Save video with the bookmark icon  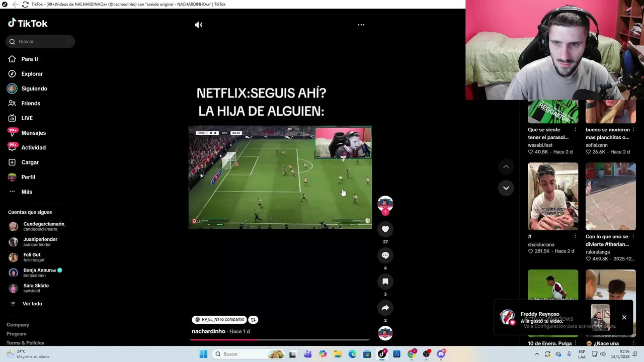point(385,282)
